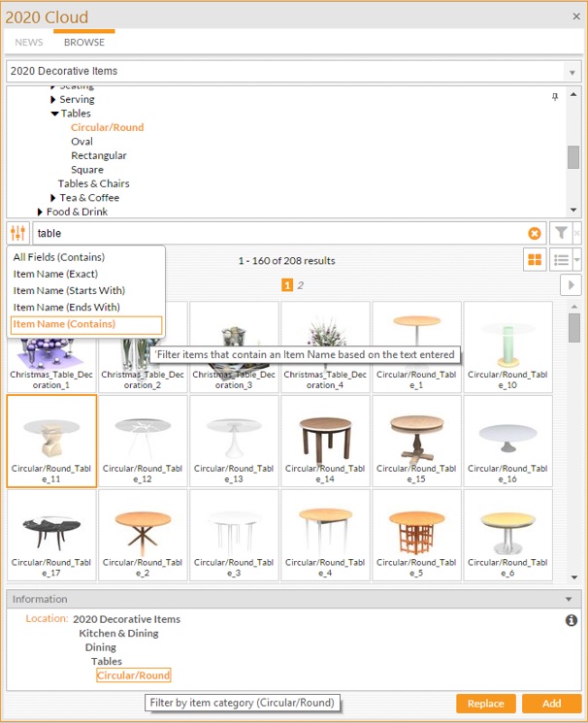Select Circular/Round_Table_2 thumbnail
This screenshot has width=588, height=723.
click(143, 535)
